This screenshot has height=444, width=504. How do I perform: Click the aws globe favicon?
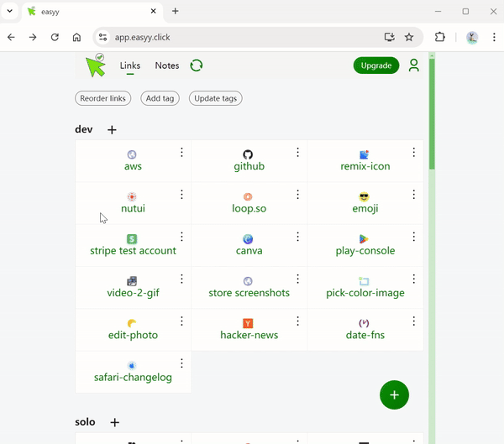click(x=132, y=154)
